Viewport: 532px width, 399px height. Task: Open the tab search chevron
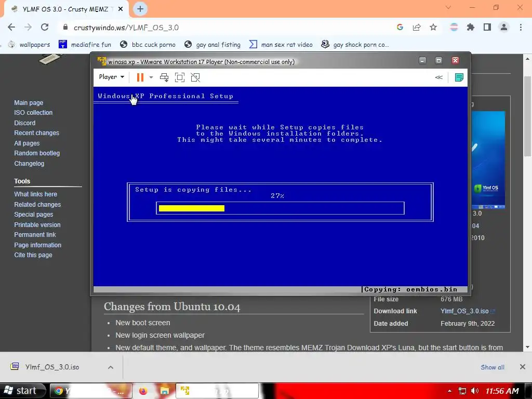[448, 7]
